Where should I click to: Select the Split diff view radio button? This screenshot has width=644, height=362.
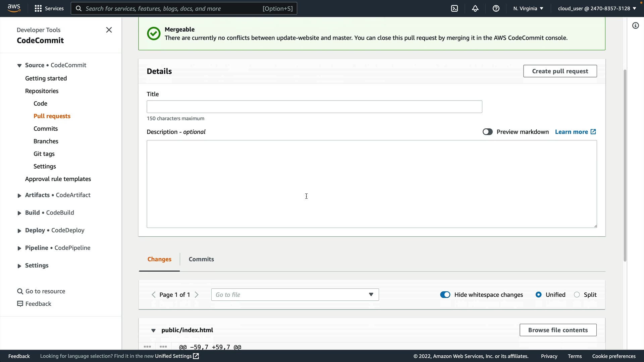pos(577,295)
